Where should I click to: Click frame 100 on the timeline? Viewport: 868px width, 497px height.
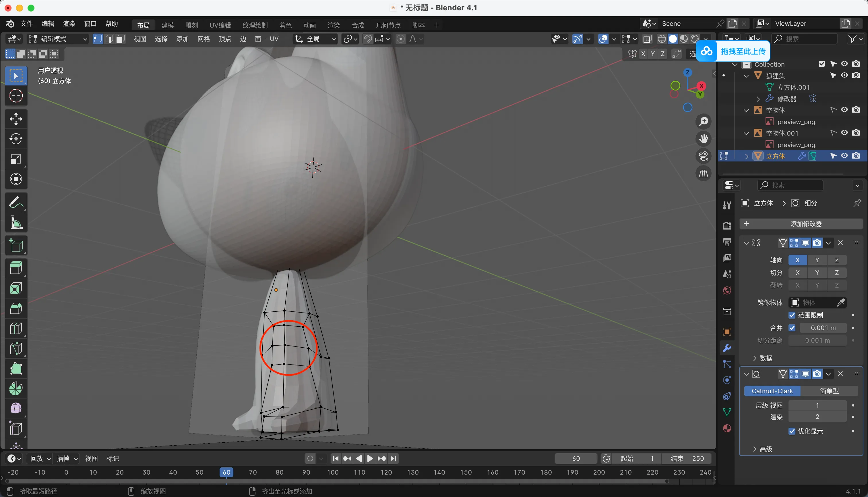333,472
